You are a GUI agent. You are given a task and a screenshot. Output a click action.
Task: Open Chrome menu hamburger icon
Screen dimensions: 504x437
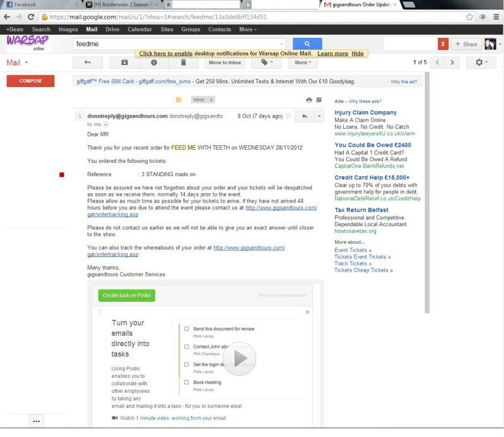tap(496, 17)
